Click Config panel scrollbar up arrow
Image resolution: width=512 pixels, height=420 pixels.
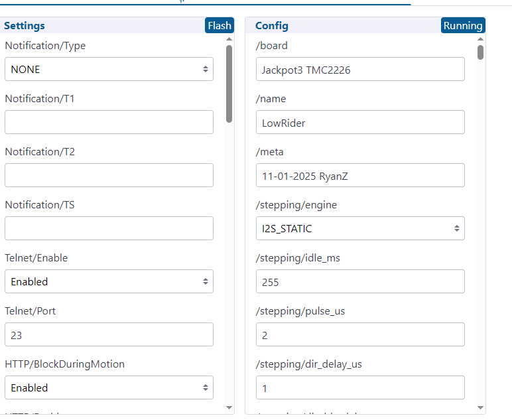click(x=480, y=39)
